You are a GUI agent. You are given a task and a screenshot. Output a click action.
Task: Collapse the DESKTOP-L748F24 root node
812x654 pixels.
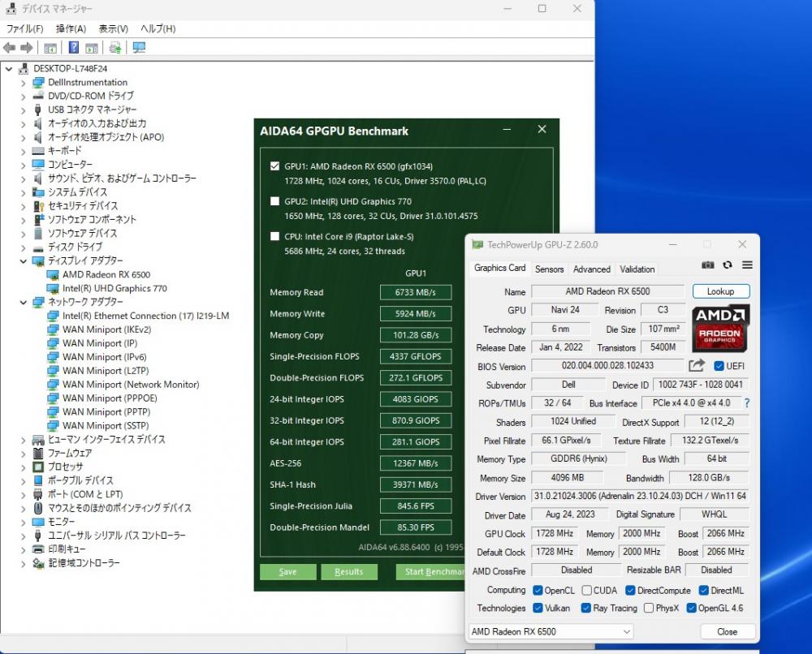[9, 68]
